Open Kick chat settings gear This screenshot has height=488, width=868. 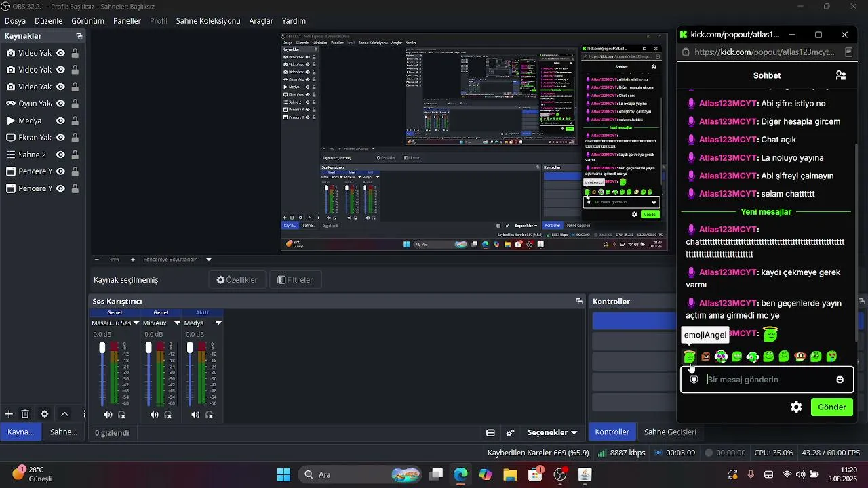coord(797,407)
